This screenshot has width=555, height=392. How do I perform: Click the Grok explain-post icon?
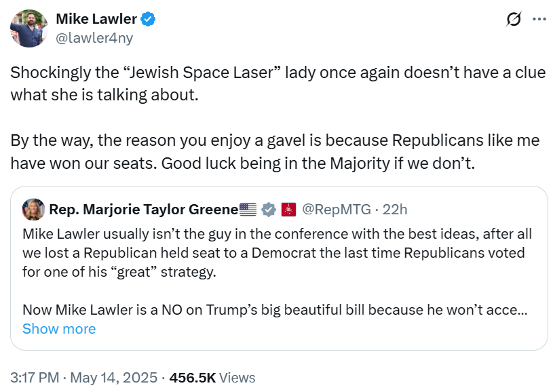[514, 20]
